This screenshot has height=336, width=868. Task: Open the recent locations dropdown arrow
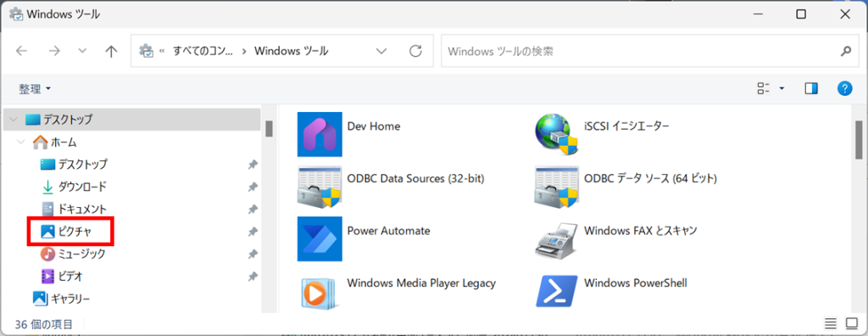pyautogui.click(x=82, y=51)
